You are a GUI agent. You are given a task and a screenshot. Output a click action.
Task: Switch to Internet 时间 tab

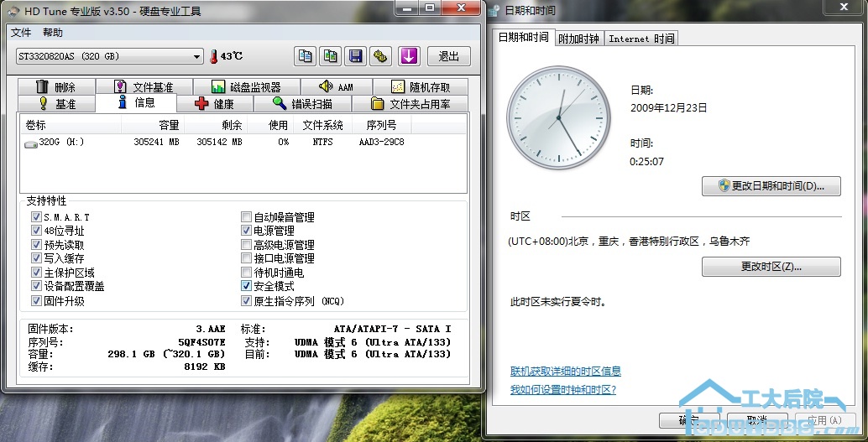pyautogui.click(x=641, y=39)
